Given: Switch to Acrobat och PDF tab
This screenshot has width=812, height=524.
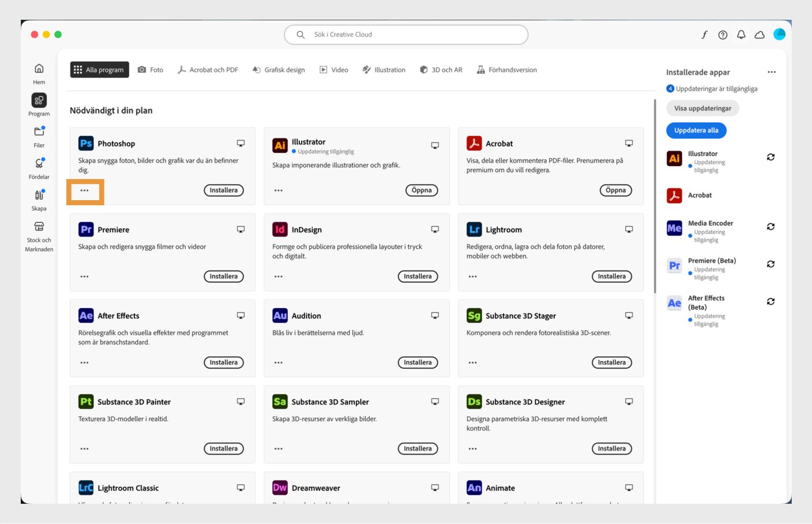Looking at the screenshot, I should [x=207, y=70].
